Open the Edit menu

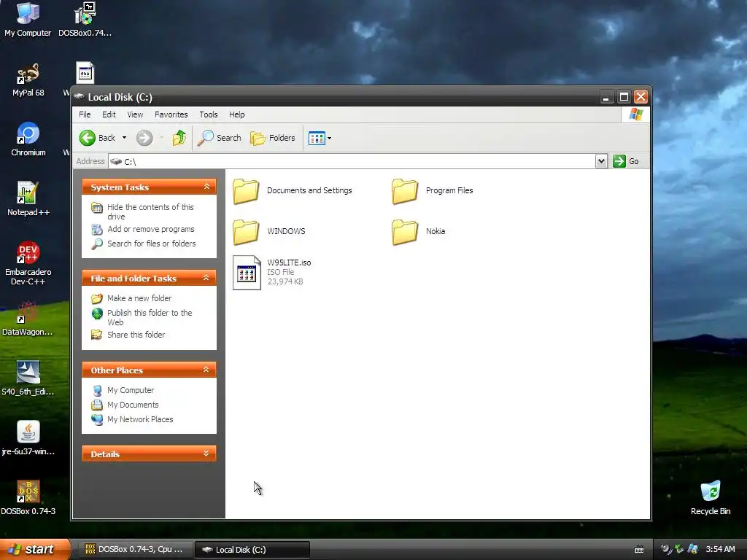click(109, 114)
